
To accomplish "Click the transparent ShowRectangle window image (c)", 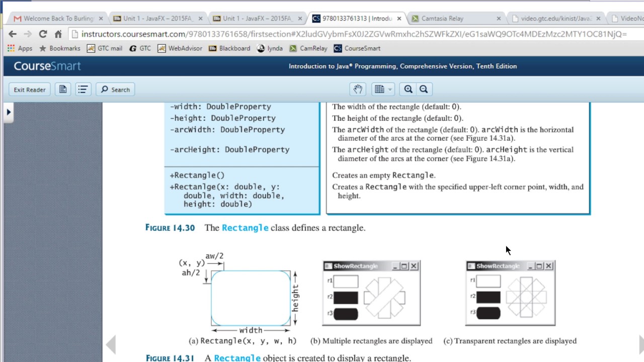I will 510,293.
